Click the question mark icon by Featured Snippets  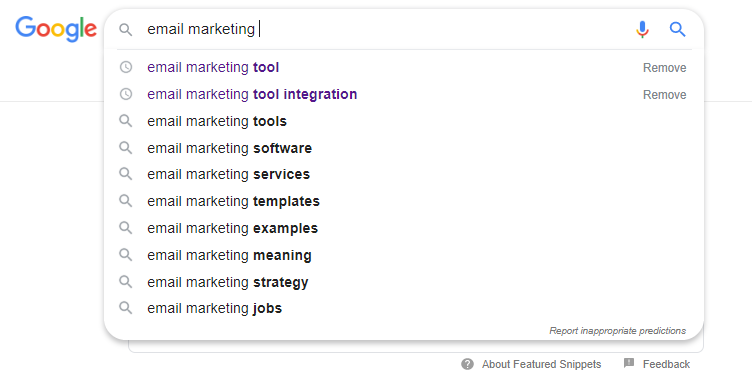tap(467, 364)
